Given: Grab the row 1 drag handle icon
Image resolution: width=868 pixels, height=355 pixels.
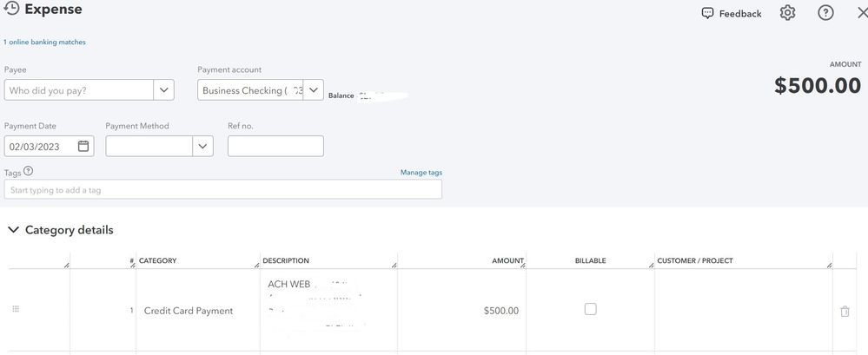Looking at the screenshot, I should [16, 310].
